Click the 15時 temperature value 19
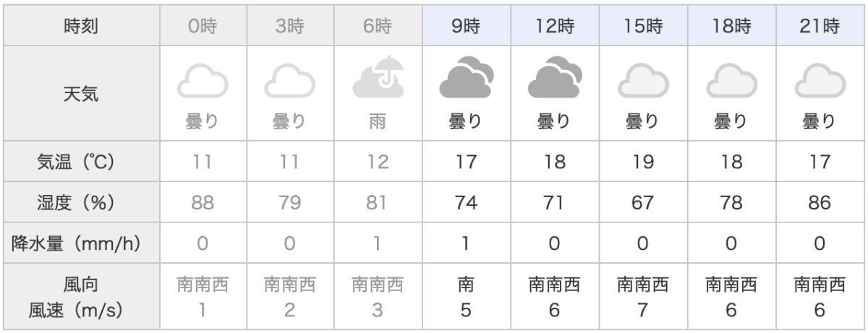This screenshot has width=868, height=333. [x=642, y=162]
